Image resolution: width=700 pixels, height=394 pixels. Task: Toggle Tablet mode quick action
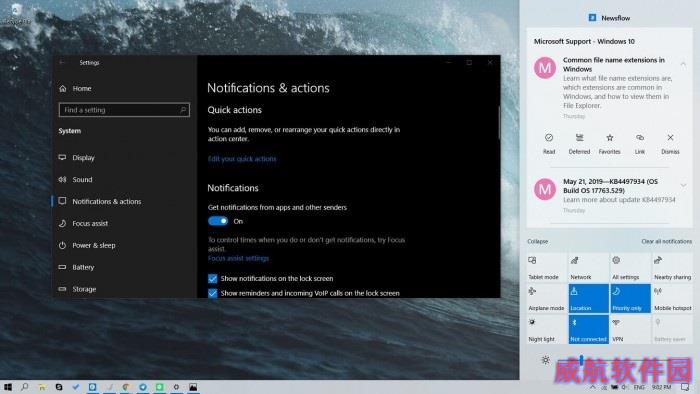546,268
